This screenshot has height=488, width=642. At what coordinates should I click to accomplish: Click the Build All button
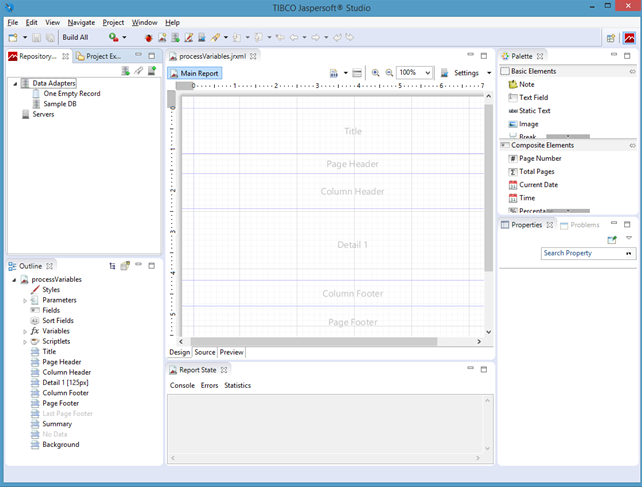coord(75,37)
